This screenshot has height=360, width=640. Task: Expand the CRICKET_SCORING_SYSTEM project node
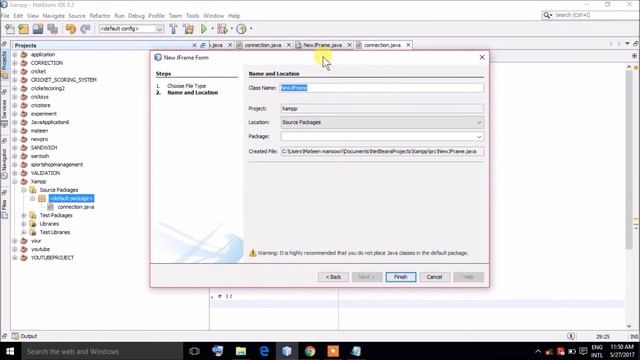[x=15, y=80]
